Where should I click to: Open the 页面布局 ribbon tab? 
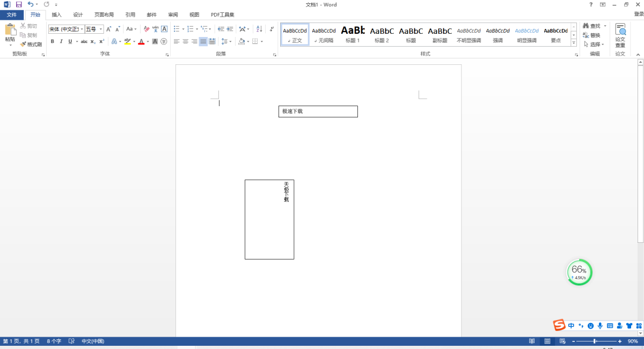point(104,15)
